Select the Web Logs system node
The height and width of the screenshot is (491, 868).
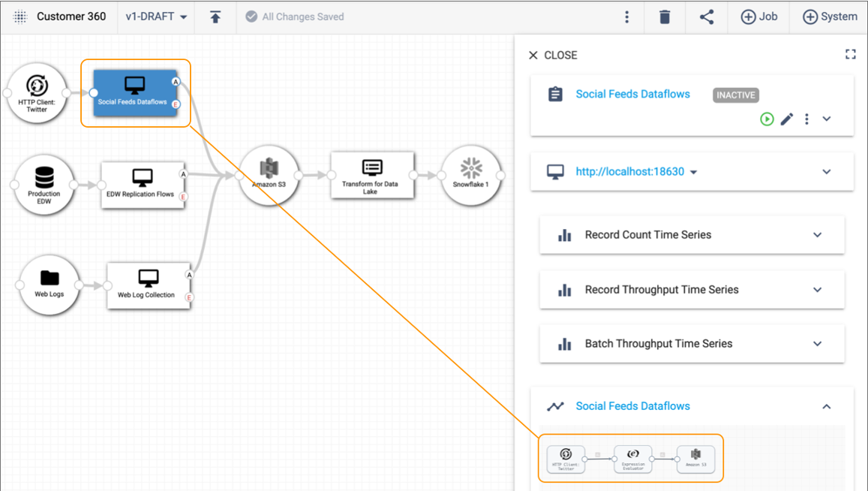pyautogui.click(x=50, y=285)
